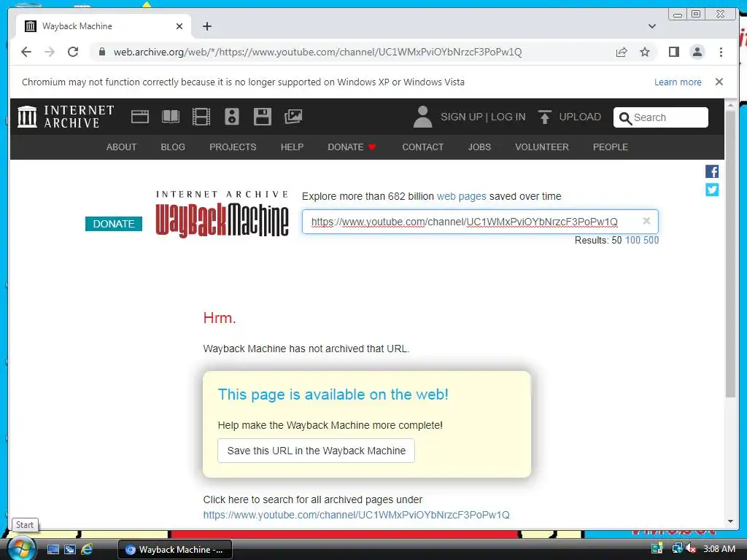Select the Wayback Machine browser tab
The width and height of the screenshot is (747, 560).
tap(104, 26)
